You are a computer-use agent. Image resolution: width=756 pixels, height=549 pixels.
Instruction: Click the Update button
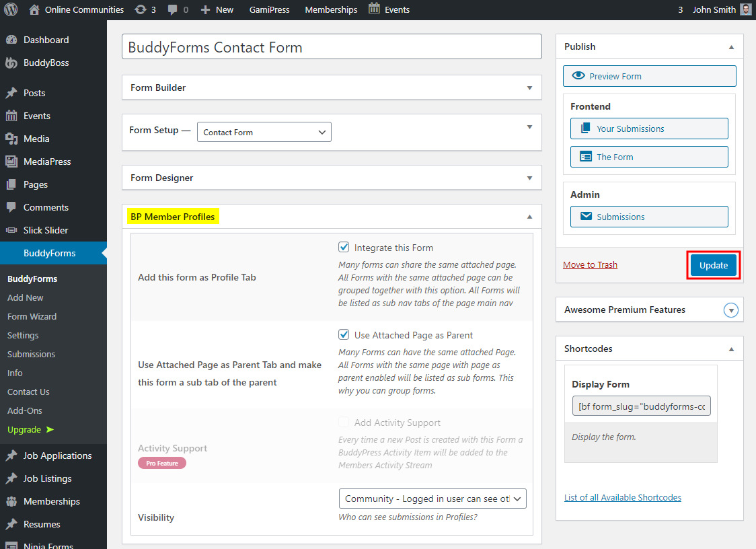[x=713, y=265]
